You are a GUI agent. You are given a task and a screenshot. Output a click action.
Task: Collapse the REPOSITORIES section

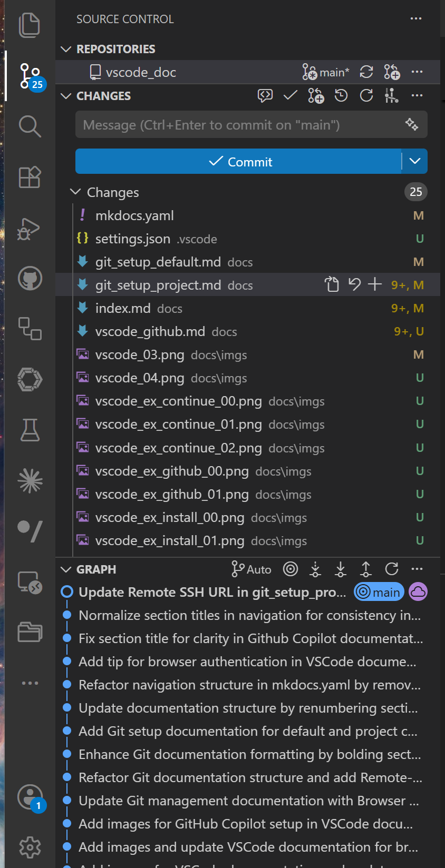(66, 49)
